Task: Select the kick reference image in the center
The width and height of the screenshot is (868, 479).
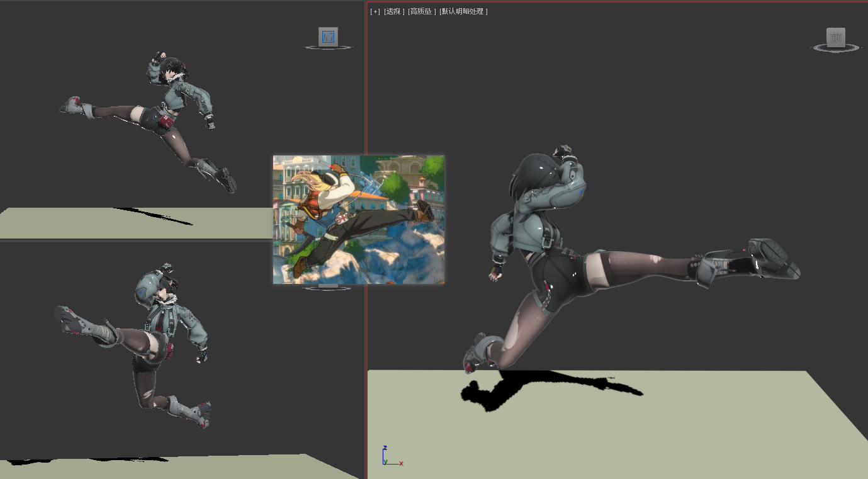Action: [x=359, y=219]
